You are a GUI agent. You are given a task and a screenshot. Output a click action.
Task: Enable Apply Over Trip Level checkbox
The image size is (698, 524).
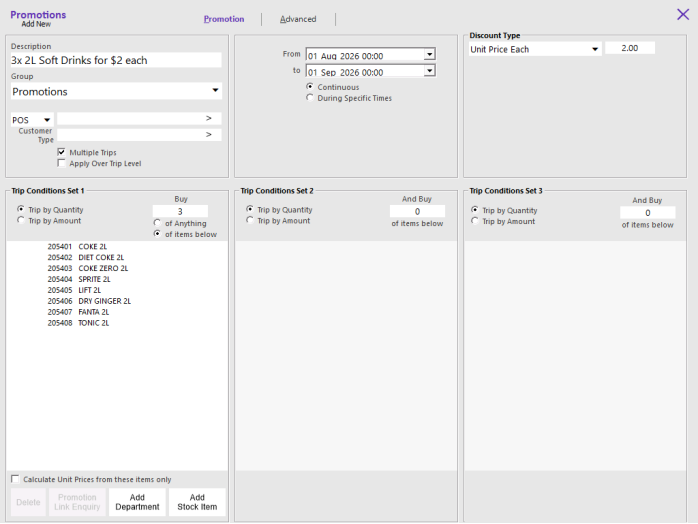pos(61,163)
